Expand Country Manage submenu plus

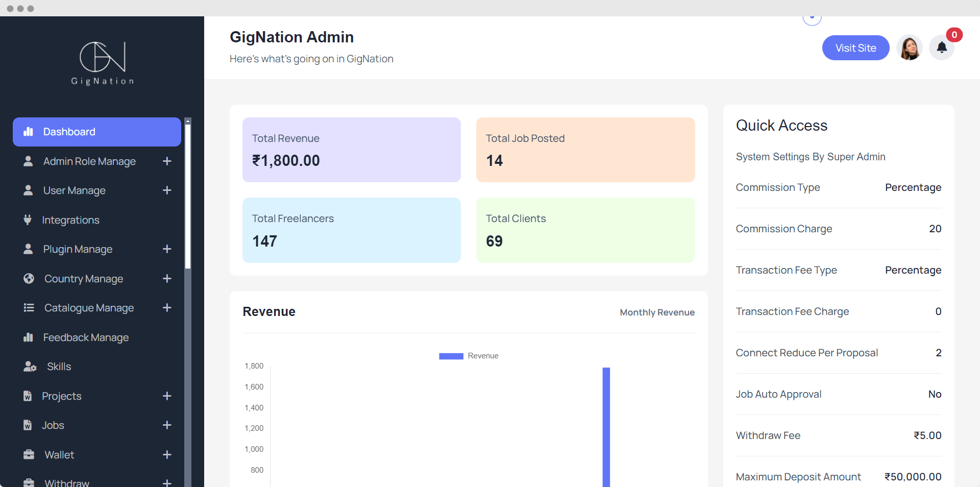point(167,279)
